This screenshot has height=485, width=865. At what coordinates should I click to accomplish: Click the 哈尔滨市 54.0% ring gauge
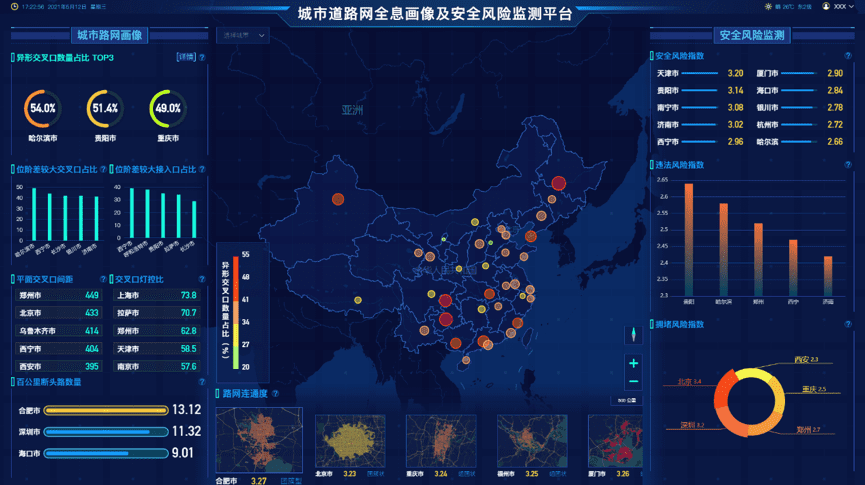(x=43, y=108)
